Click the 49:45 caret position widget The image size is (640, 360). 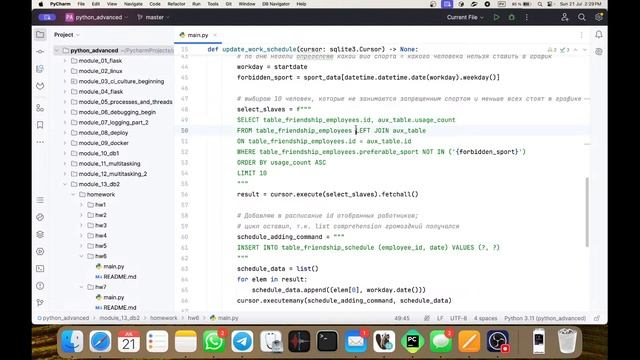click(x=402, y=318)
